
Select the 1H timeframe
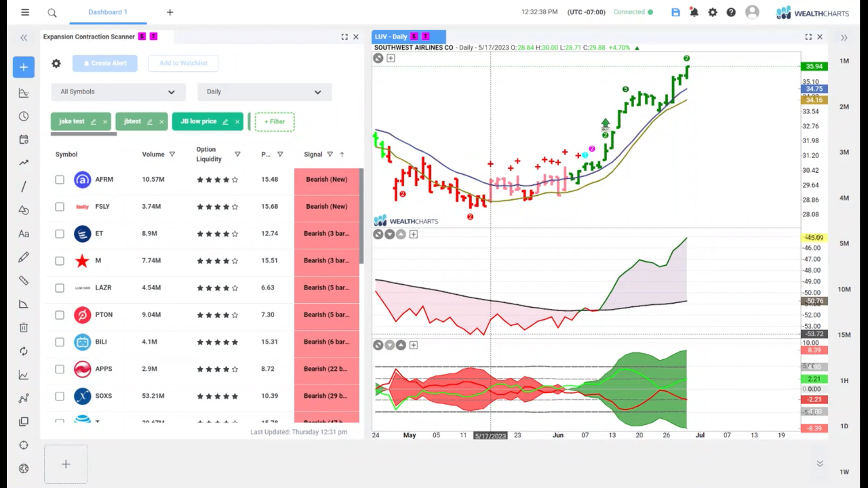(844, 381)
